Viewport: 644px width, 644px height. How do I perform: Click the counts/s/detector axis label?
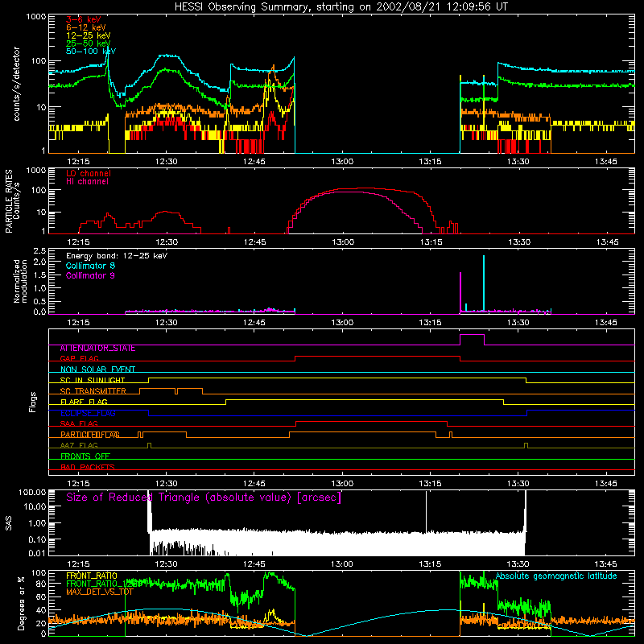[x=17, y=84]
